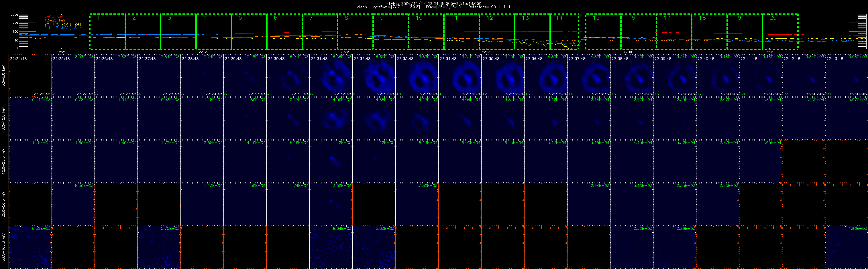Click the blue "0.1-17 MeV (-81)" legend entry
Image resolution: width=868 pixels, height=269 pixels.
[62, 28]
